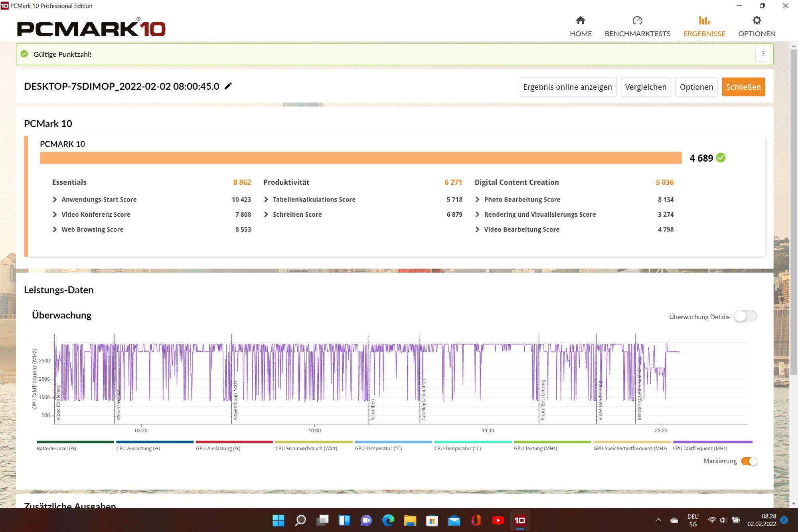Open Mail app from taskbar
This screenshot has height=532, width=798.
tap(454, 520)
